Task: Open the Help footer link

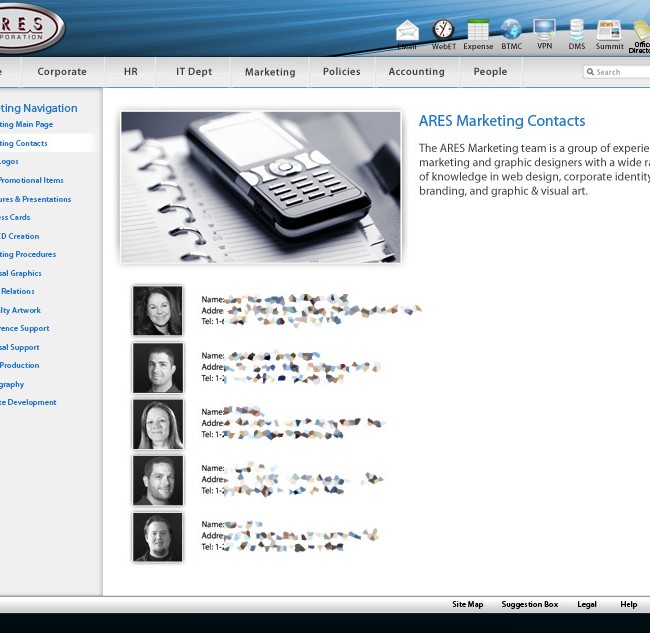Action: pyautogui.click(x=628, y=604)
